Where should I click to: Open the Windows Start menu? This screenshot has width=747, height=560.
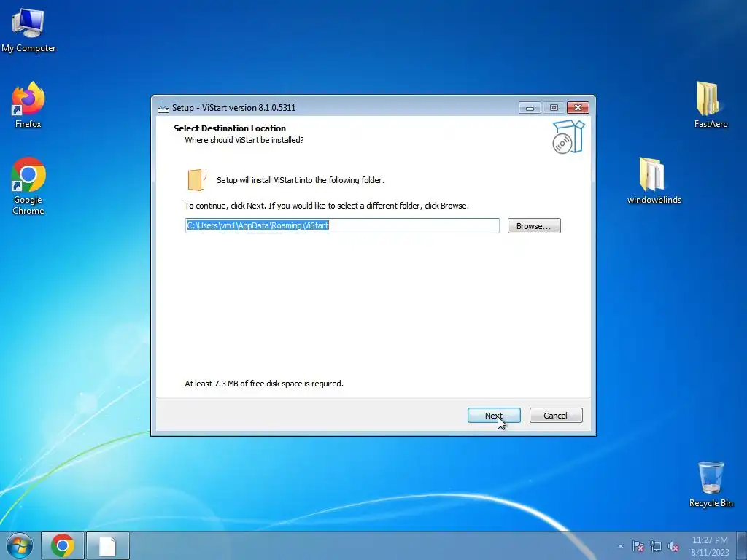coord(20,545)
